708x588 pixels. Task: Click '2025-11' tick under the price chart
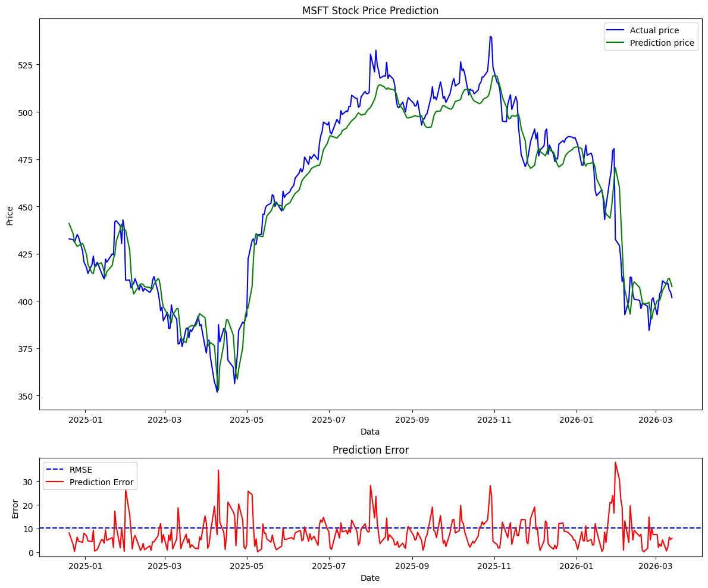point(494,420)
